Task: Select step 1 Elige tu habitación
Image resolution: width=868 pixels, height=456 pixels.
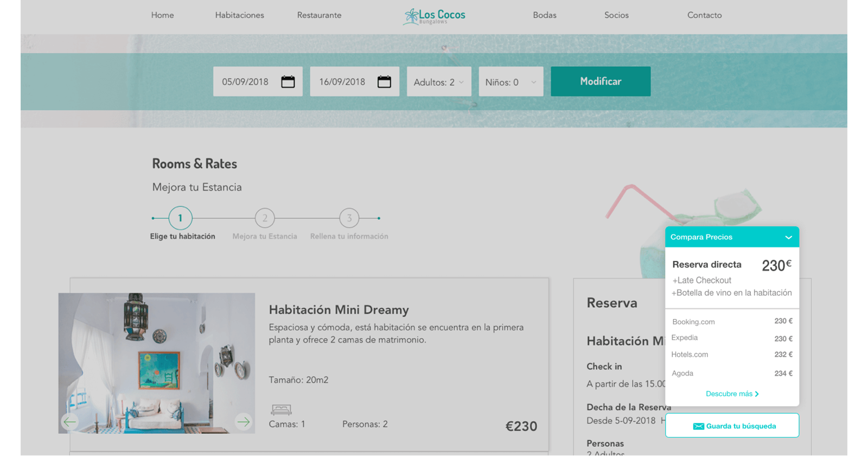Action: tap(180, 218)
